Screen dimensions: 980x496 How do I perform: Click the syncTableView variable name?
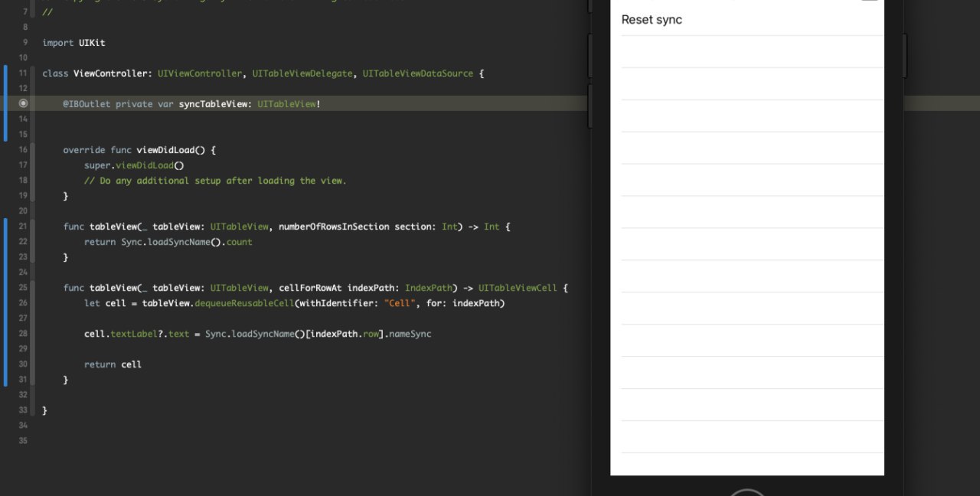coord(213,104)
